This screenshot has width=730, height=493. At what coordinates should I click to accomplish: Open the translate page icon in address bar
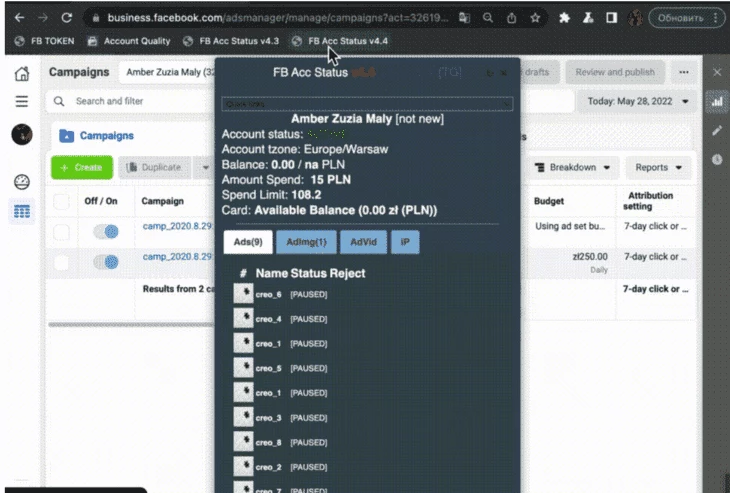[464, 18]
